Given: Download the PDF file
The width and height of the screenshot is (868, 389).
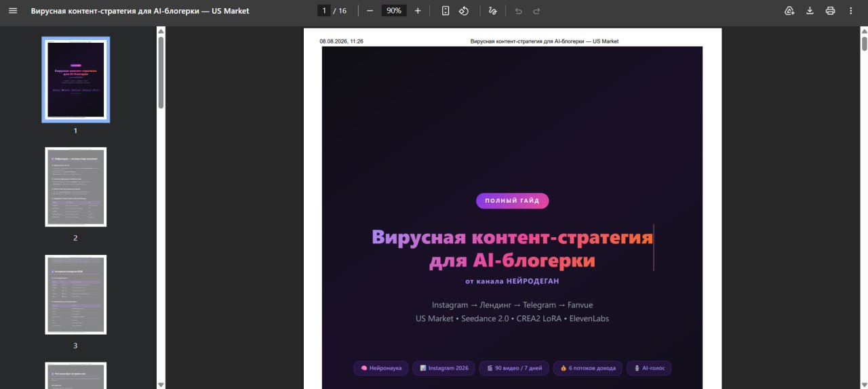Looking at the screenshot, I should 810,11.
